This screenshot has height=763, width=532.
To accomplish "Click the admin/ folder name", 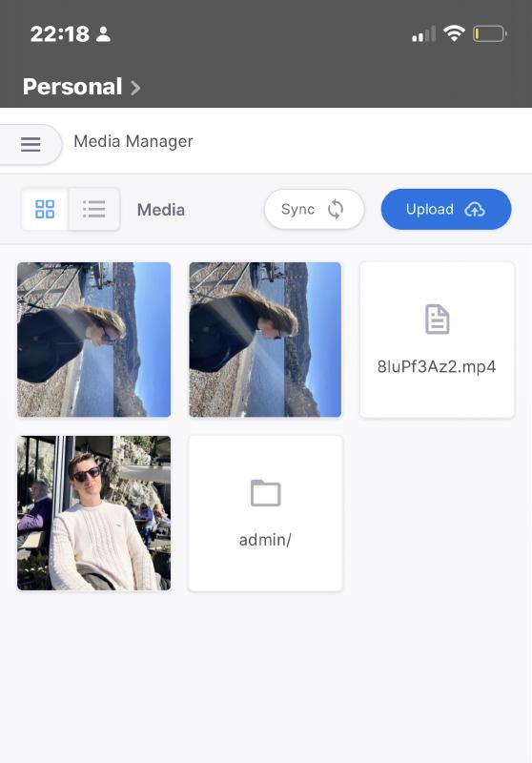I will (x=265, y=540).
